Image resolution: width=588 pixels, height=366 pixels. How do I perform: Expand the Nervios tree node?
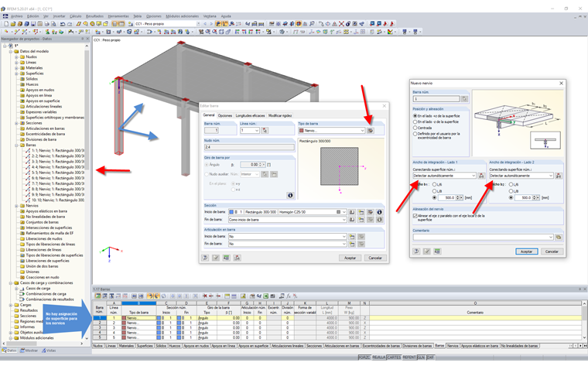pyautogui.click(x=16, y=206)
